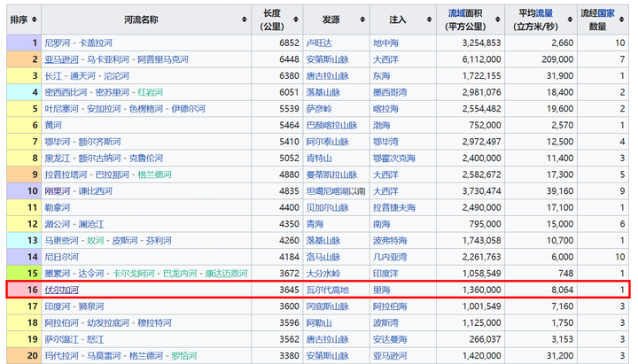
Task: Open the 里海 link
Action: point(382,290)
